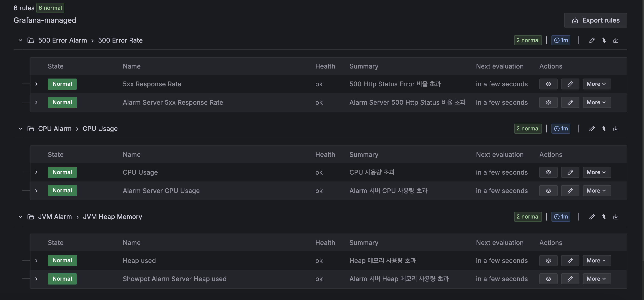
Task: View Alarm Server CPU Usage rule
Action: point(548,191)
